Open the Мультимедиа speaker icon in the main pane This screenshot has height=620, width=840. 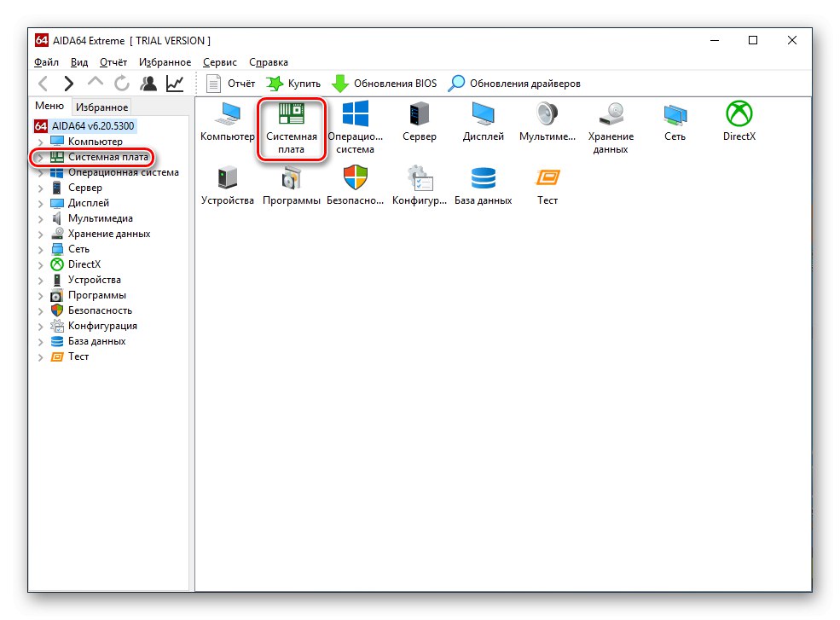click(x=547, y=114)
